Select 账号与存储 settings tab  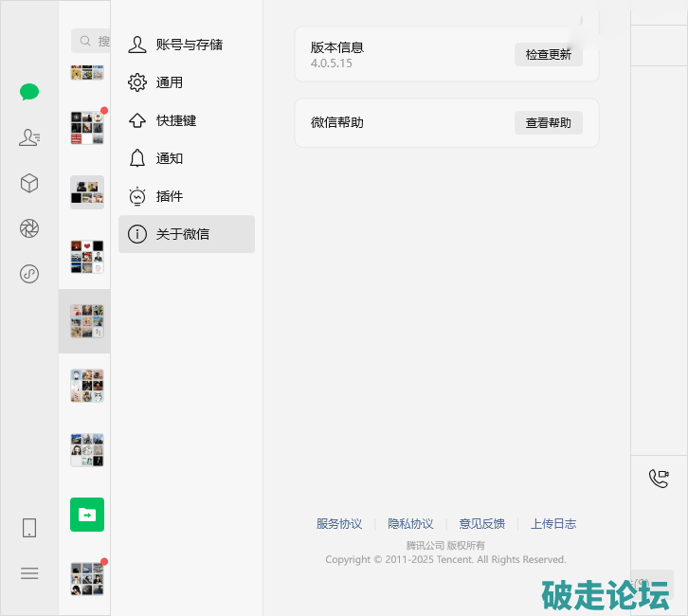click(x=187, y=45)
